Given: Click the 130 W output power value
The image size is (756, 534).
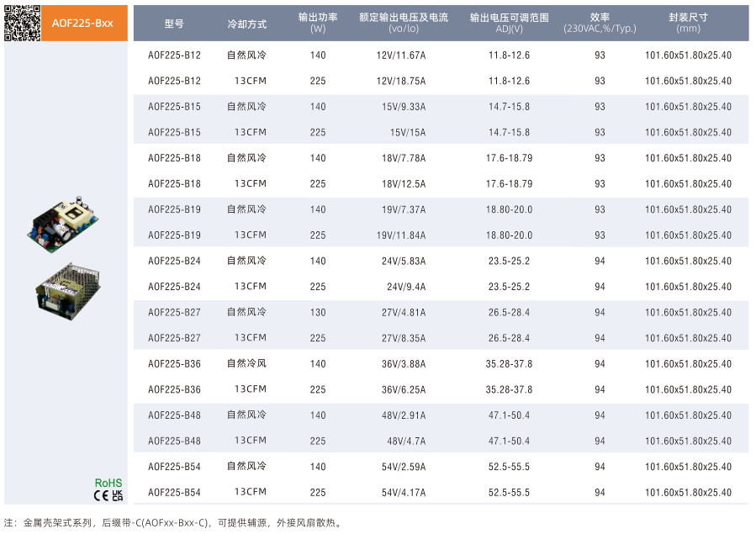Looking at the screenshot, I should coord(317,313).
